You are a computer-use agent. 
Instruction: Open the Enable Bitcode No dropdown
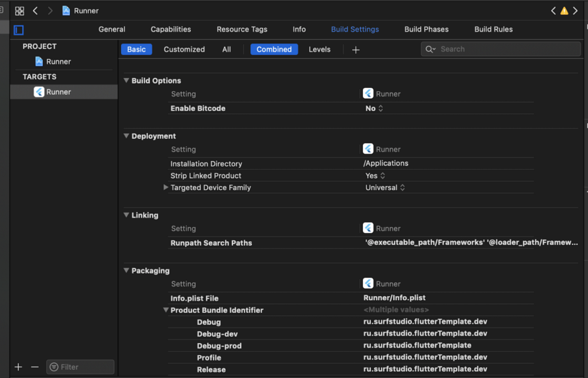(x=374, y=109)
